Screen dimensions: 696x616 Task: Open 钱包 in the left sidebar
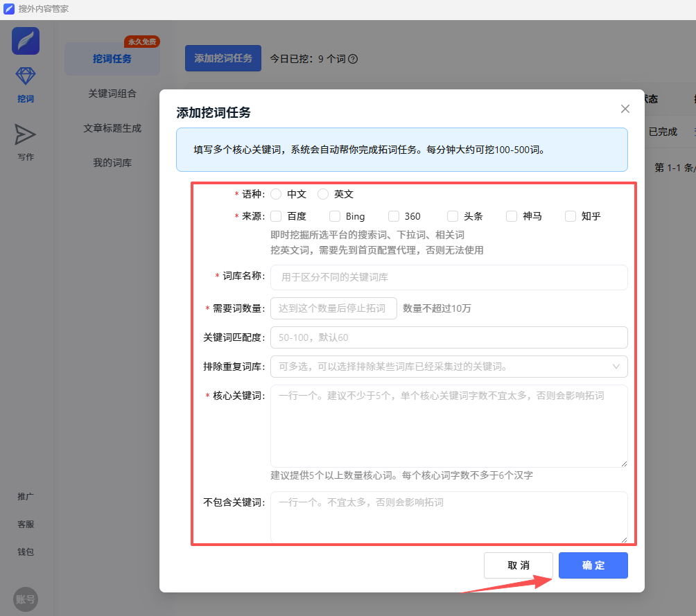[26, 552]
